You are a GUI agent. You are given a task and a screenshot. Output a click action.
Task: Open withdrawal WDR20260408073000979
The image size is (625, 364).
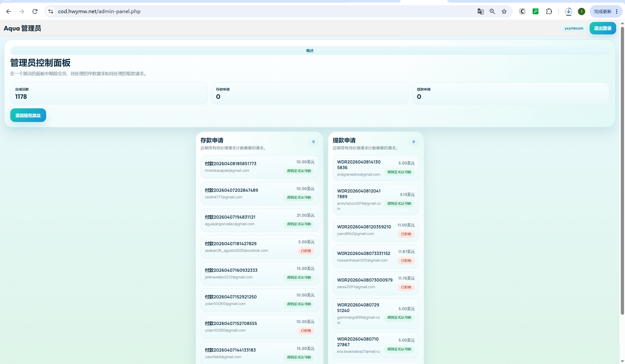point(375,283)
